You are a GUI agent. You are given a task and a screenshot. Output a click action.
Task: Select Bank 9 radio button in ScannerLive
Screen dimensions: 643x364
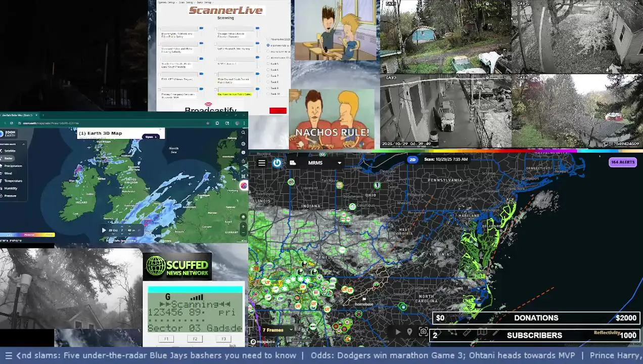pos(268,88)
